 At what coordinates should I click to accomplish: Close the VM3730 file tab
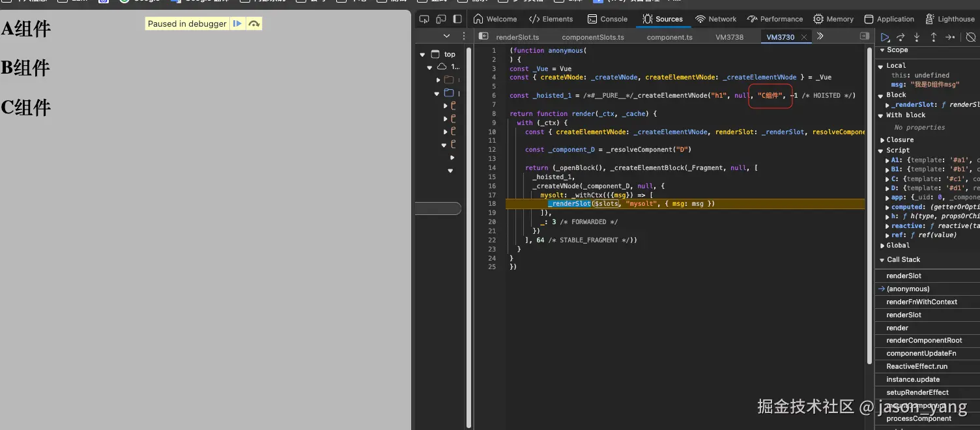[804, 37]
